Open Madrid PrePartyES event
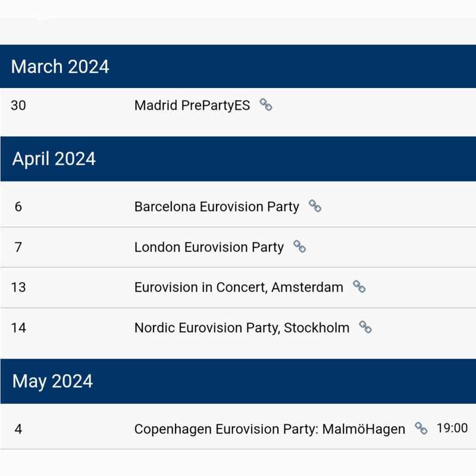Screen dimensions: 476x476 click(x=192, y=106)
